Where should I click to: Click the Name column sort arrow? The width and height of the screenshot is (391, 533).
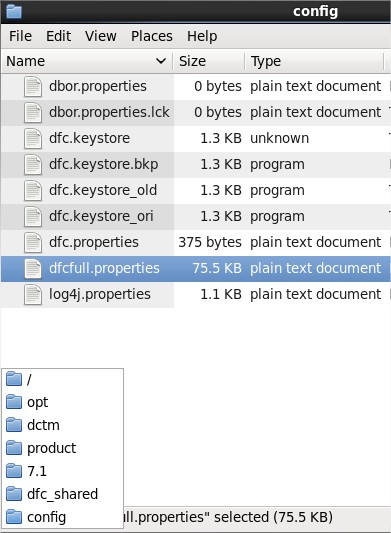(x=160, y=61)
